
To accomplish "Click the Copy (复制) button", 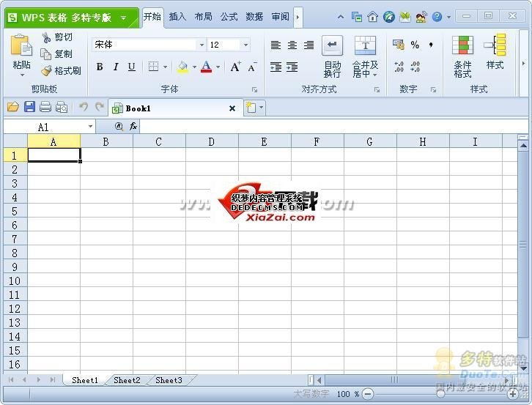I will (x=56, y=54).
